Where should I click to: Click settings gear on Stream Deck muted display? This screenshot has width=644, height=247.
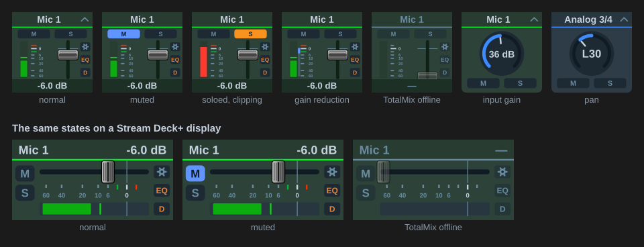[332, 172]
